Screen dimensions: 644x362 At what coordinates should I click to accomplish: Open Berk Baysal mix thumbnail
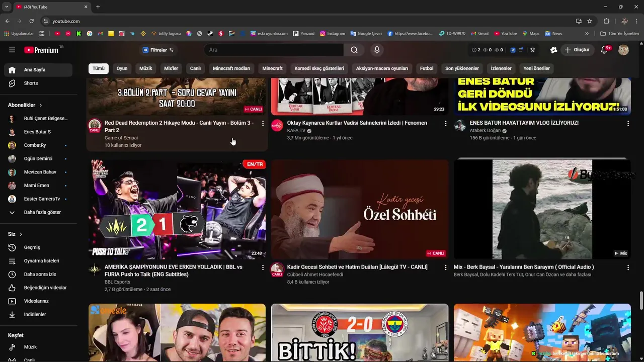point(542,209)
